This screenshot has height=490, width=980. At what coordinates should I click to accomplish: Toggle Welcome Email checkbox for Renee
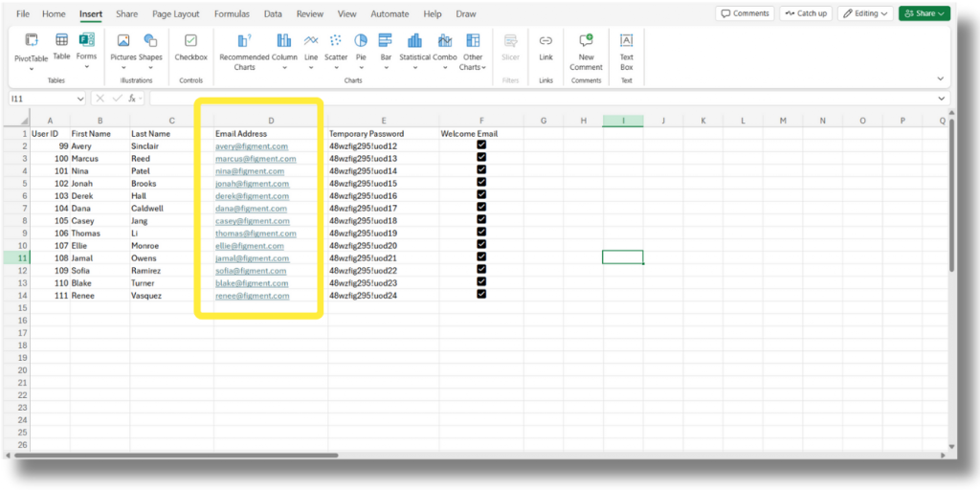[x=481, y=295]
